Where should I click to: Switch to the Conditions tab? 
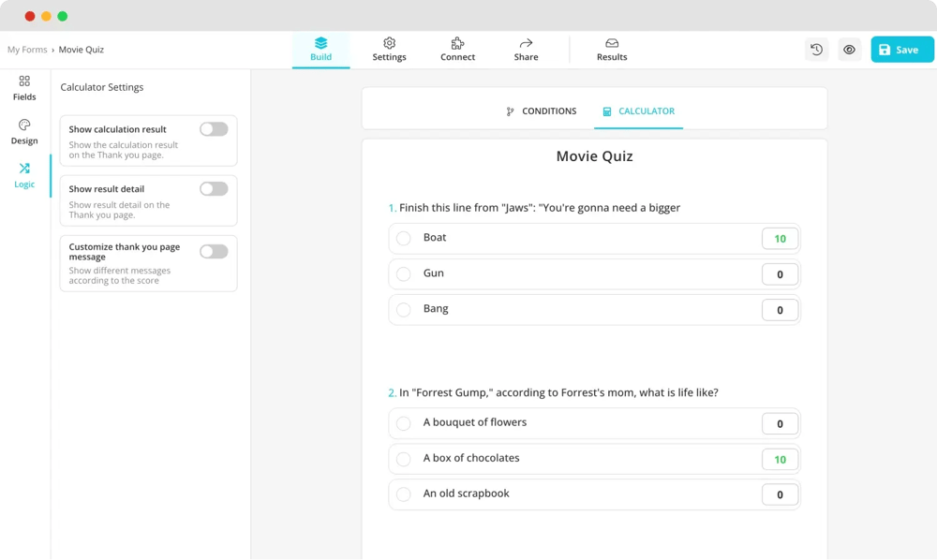tap(541, 111)
